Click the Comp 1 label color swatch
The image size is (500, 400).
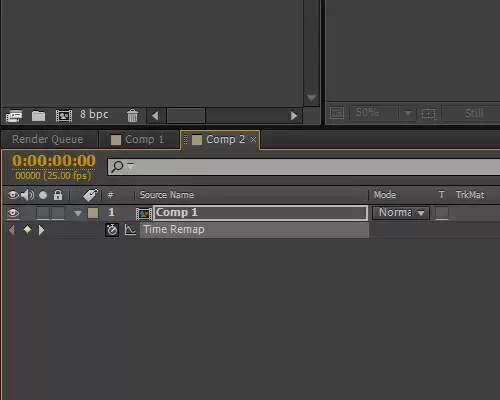click(93, 213)
